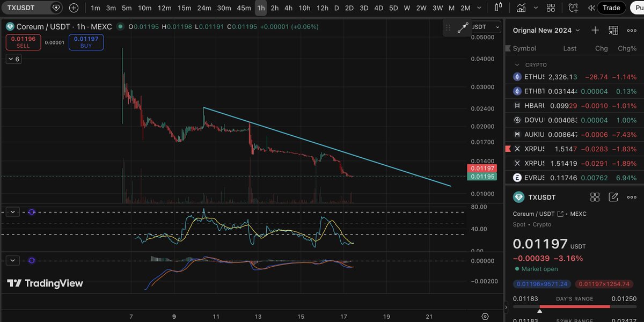
Task: Switch to the 4h timeframe
Action: (288, 8)
